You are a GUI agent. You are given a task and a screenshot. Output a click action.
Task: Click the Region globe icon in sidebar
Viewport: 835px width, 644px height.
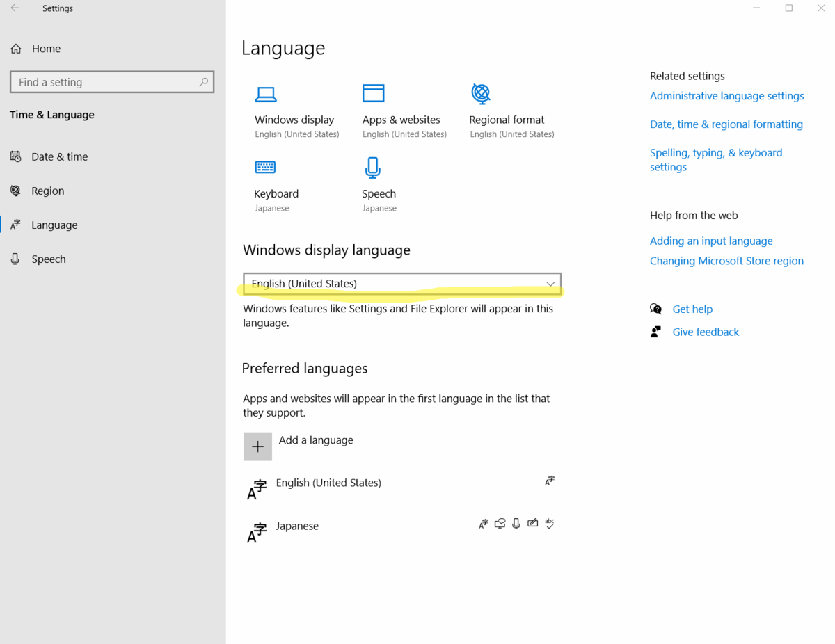click(15, 191)
